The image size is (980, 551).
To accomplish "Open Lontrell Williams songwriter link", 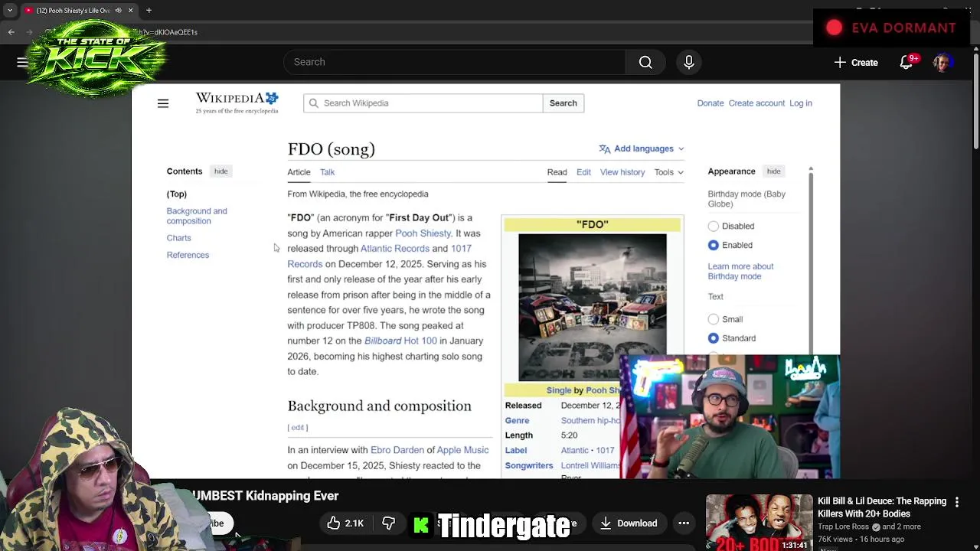I will 590,465.
